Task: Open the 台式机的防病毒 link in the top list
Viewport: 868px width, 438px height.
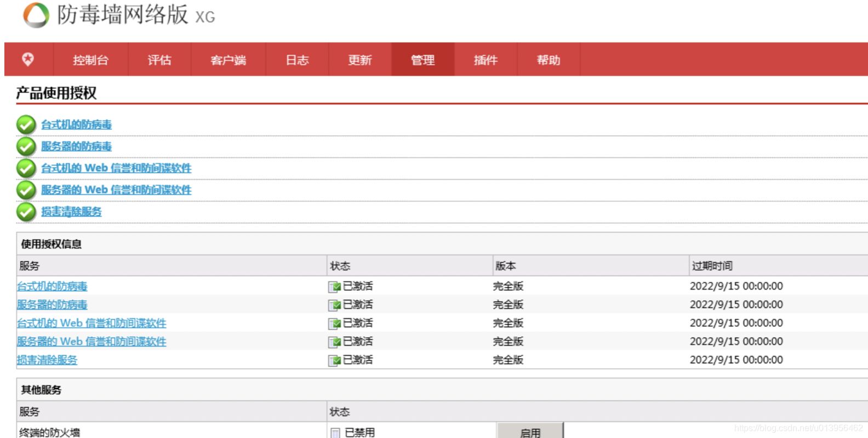Action: point(76,125)
